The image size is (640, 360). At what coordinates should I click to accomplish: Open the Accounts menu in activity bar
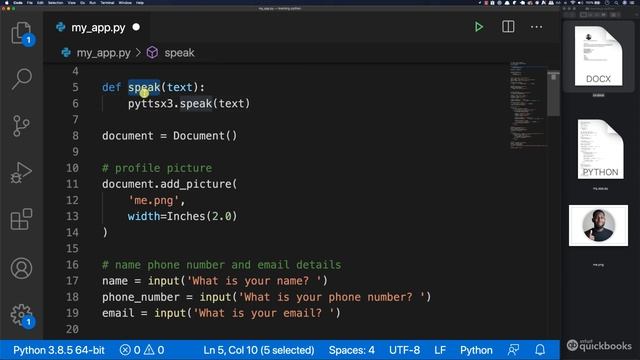[x=21, y=268]
